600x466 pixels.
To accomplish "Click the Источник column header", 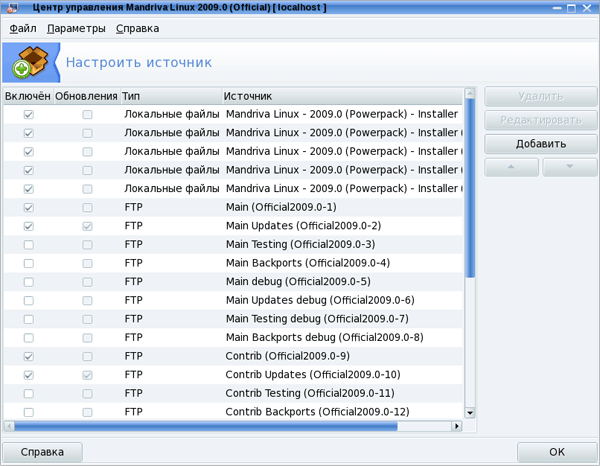I will pos(342,96).
